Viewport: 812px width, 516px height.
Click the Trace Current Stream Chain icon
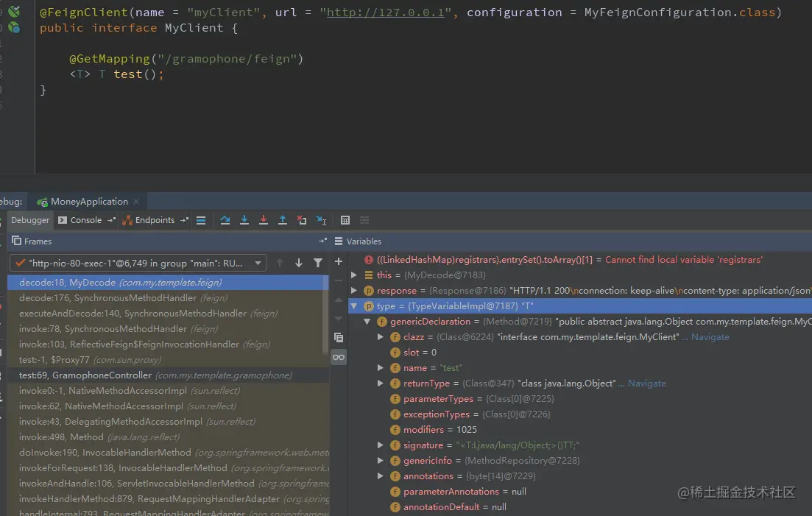click(364, 220)
